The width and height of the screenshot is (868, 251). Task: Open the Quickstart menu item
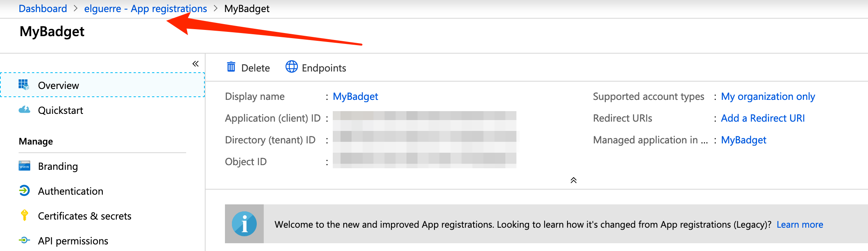click(x=61, y=110)
